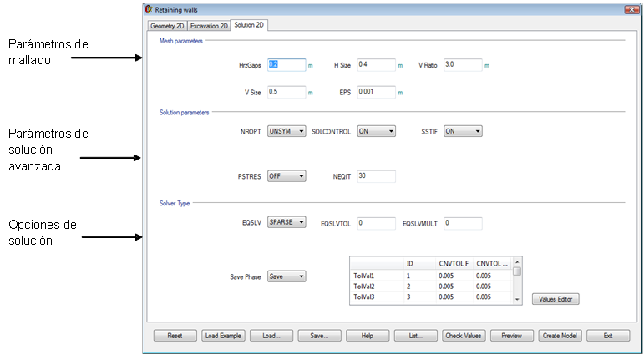The image size is (644, 355).
Task: Click the Help button
Action: click(368, 336)
